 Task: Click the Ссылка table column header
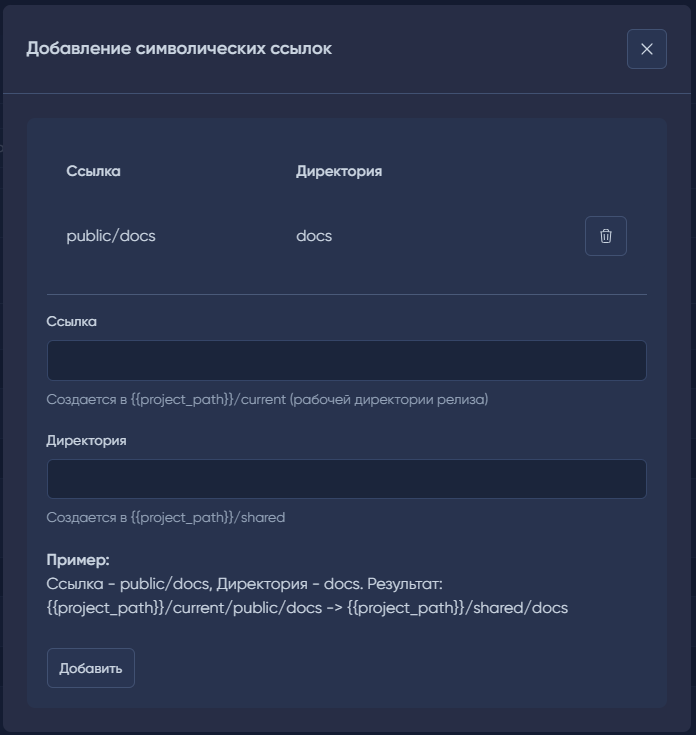(93, 171)
